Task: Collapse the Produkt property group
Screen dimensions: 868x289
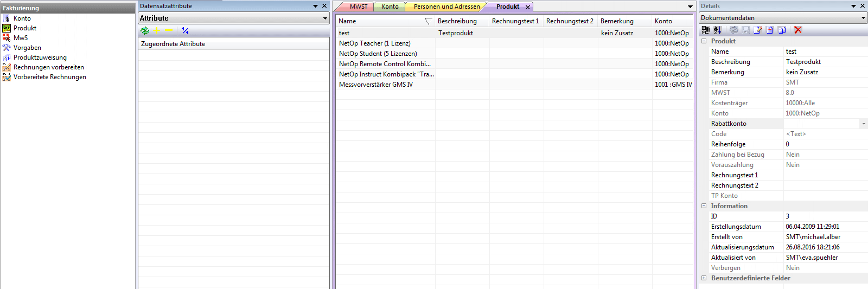Action: tap(704, 41)
